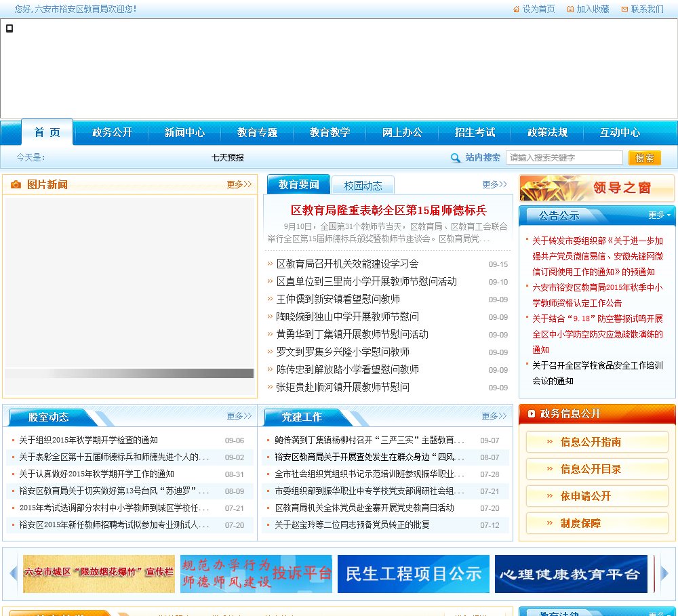Open the 网上办公 navigation menu
Screen dimensions: 678x616
tap(403, 132)
